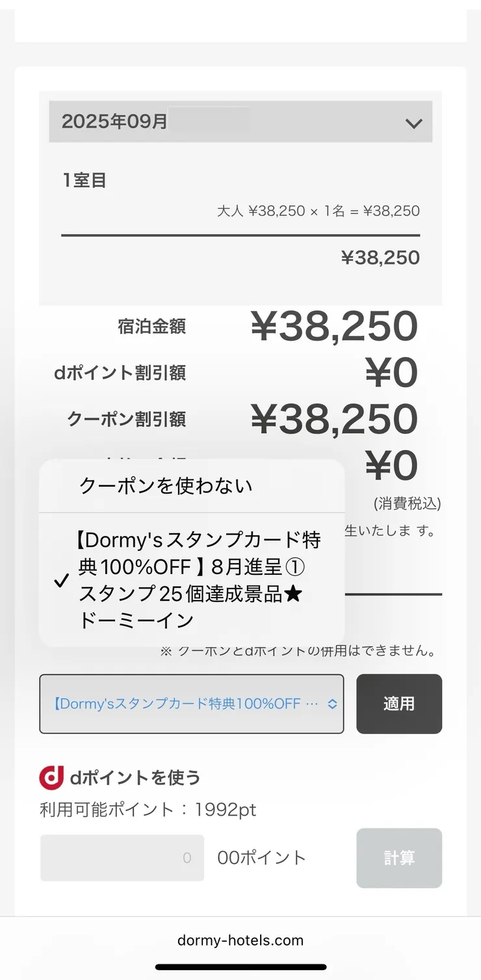Viewport: 481px width, 980px height.
Task: Click the 宿泊金額 label
Action: (151, 327)
